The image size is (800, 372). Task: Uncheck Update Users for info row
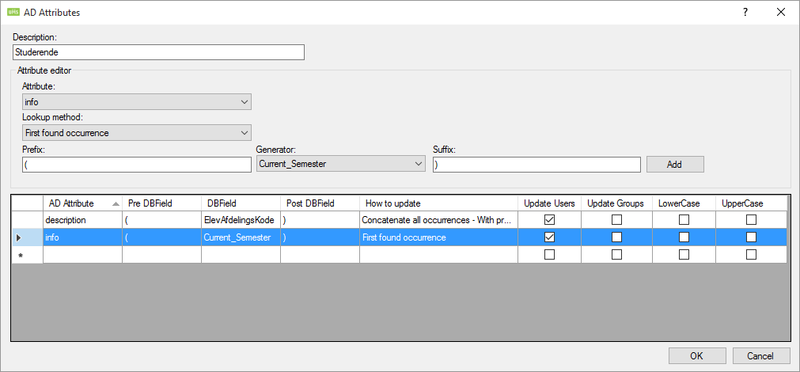pyautogui.click(x=549, y=237)
